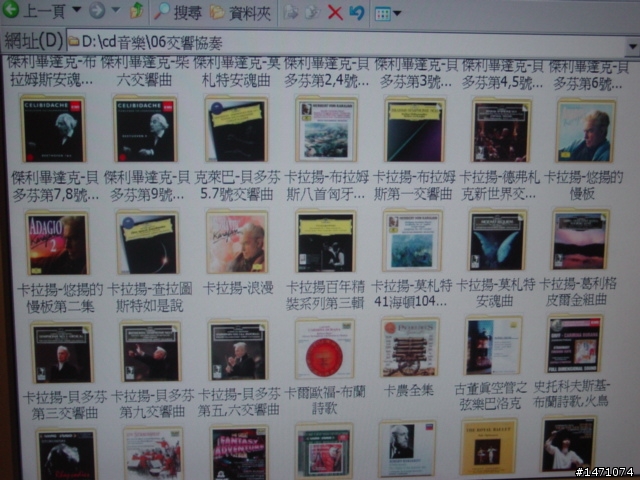Click label 傑利畢達克-貝多芬第3號
This screenshot has height=480, width=640.
coord(416,72)
